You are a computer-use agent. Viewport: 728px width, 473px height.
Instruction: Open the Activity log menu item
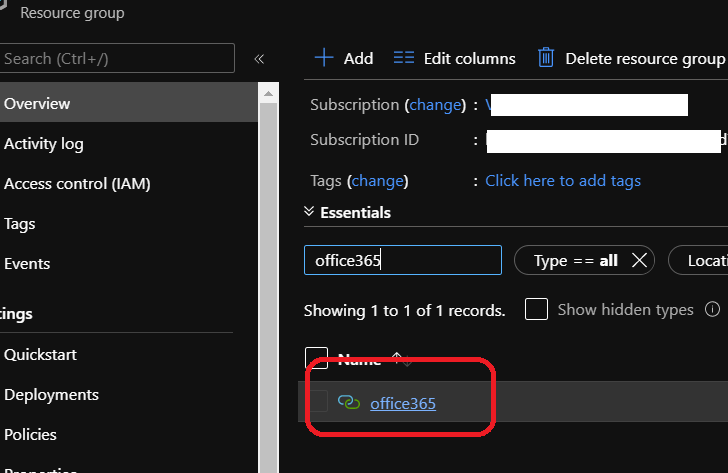[x=44, y=144]
